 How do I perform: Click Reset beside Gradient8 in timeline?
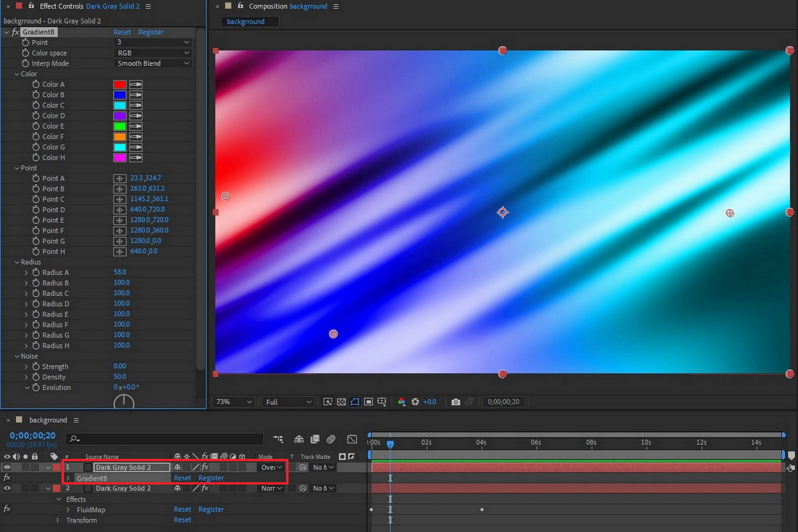pos(182,478)
